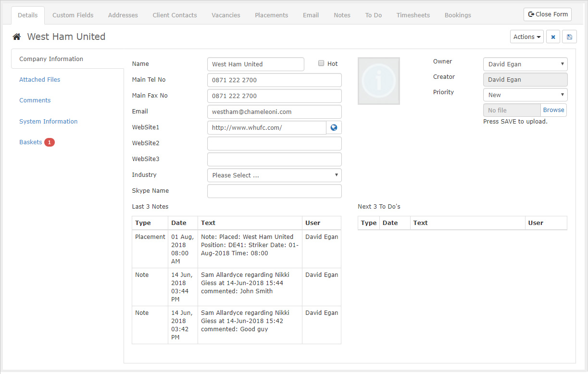Show System Information section
The image size is (588, 374).
click(49, 122)
